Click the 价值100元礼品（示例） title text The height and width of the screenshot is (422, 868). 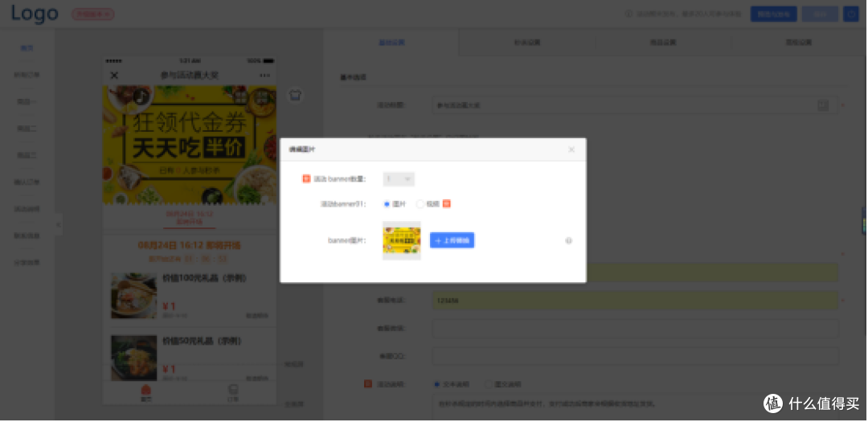[204, 278]
